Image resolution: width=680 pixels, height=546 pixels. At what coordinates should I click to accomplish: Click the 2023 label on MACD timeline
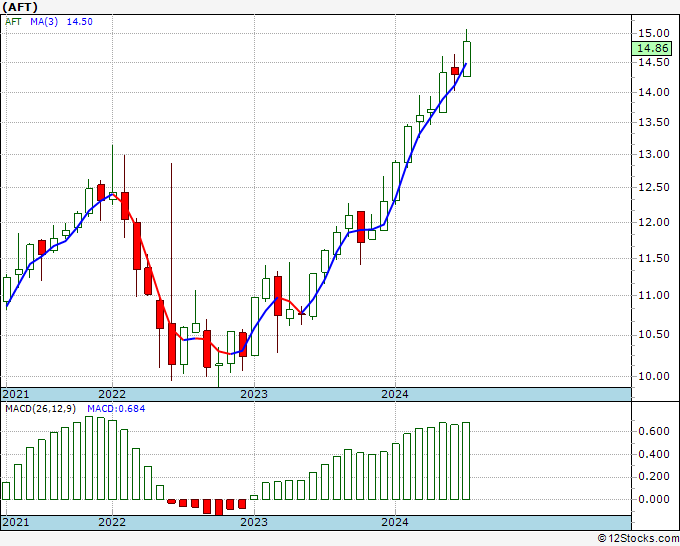tap(254, 522)
